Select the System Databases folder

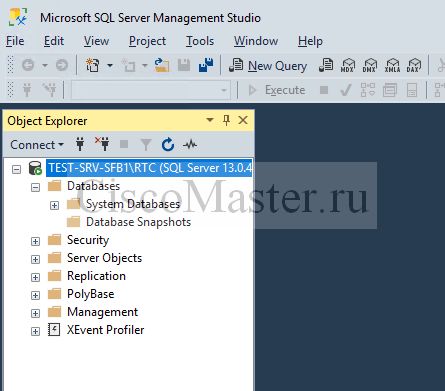(x=133, y=204)
